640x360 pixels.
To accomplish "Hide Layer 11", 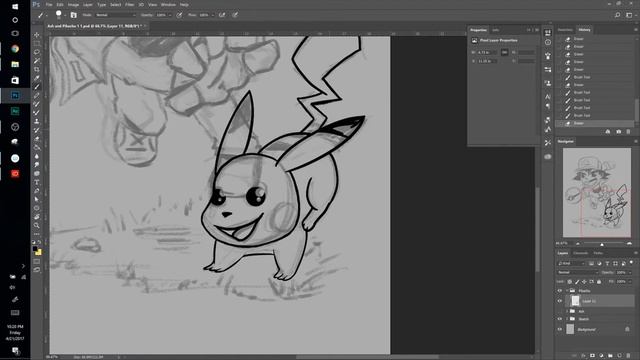I will (560, 301).
